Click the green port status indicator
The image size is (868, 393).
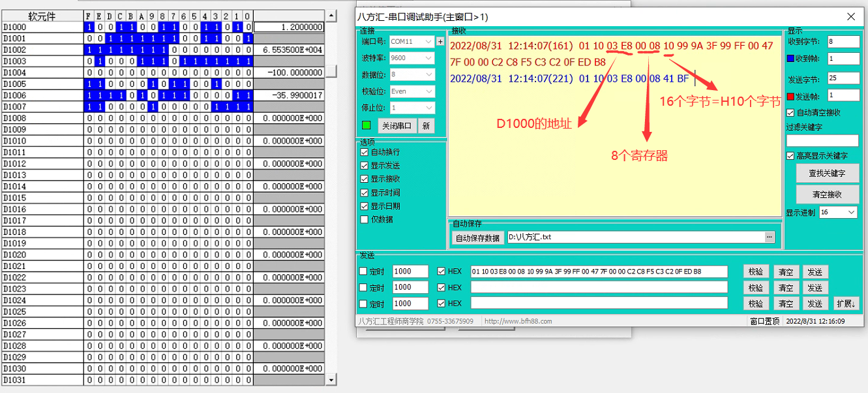tap(366, 125)
